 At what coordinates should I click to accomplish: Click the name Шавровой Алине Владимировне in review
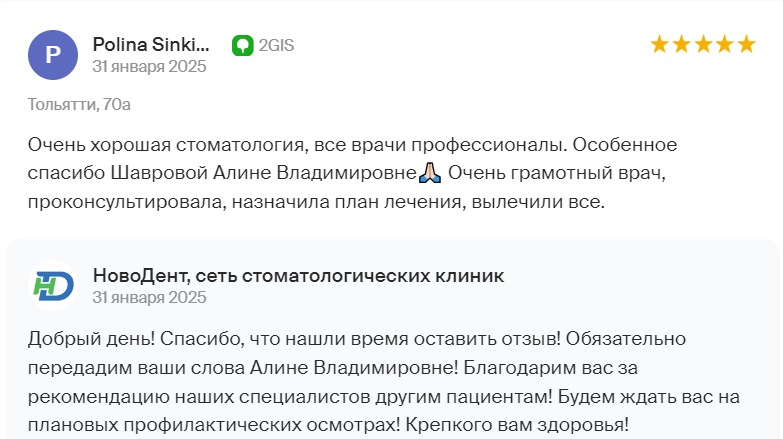[x=264, y=173]
